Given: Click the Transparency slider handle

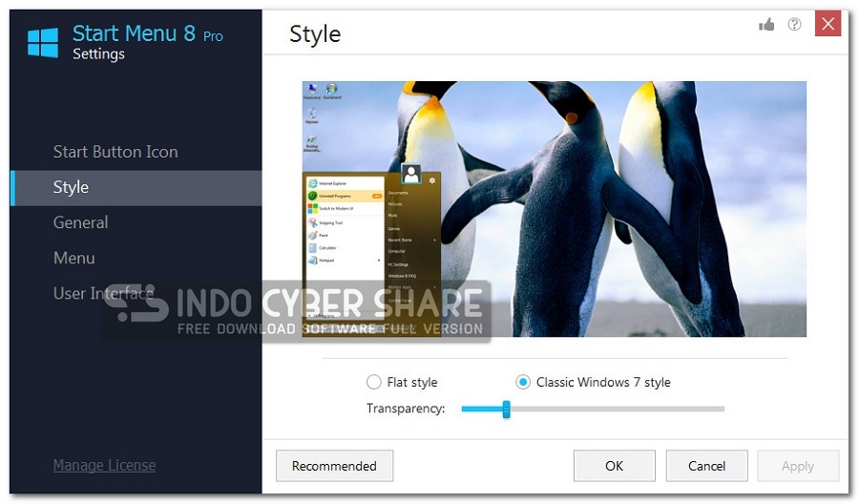Looking at the screenshot, I should (506, 409).
